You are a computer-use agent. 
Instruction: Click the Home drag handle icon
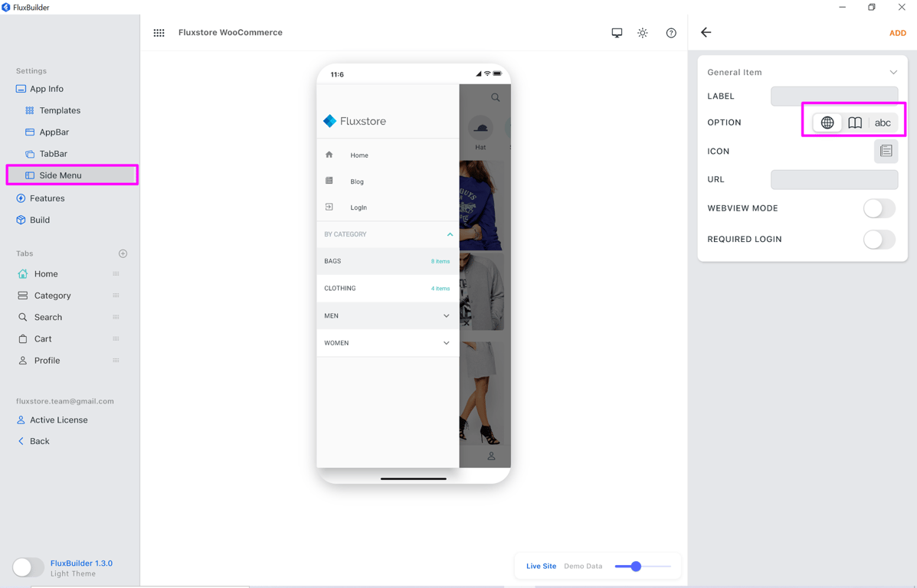(x=116, y=274)
